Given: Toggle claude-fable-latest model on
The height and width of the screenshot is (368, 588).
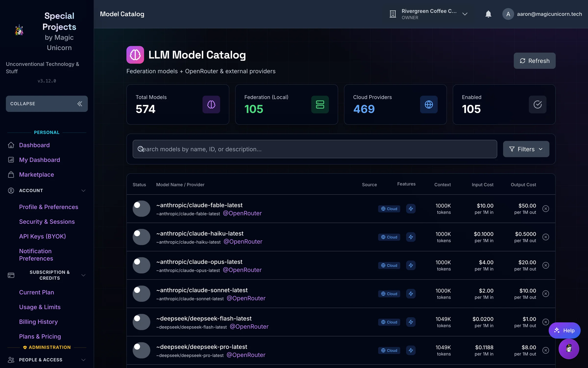Looking at the screenshot, I should click(141, 209).
